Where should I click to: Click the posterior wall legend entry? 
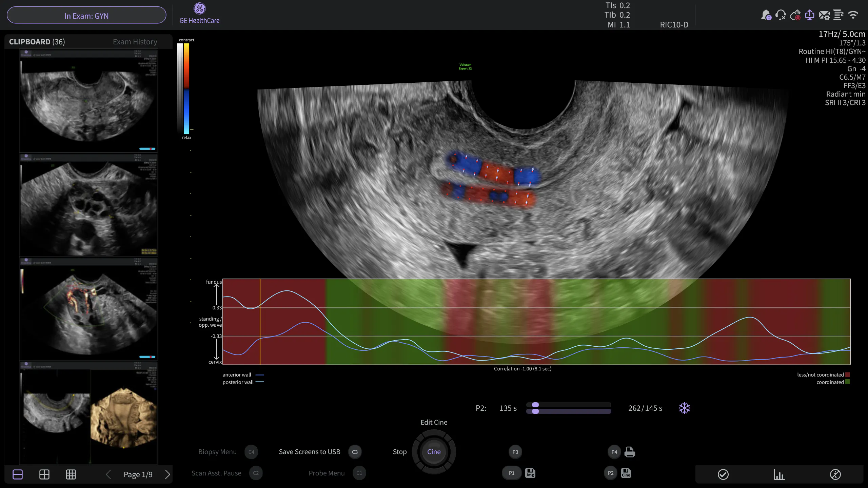[x=243, y=382]
